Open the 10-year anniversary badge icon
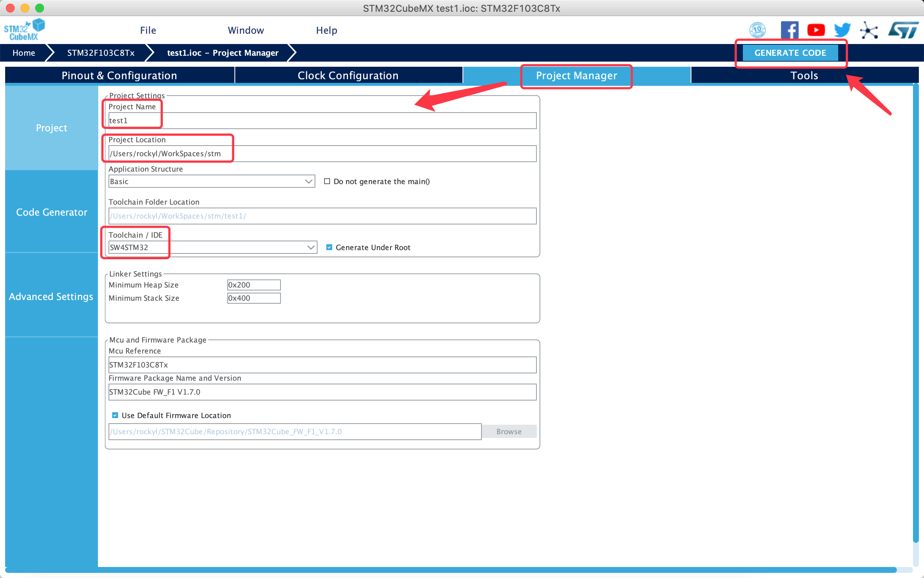The height and width of the screenshot is (578, 924). (x=758, y=30)
